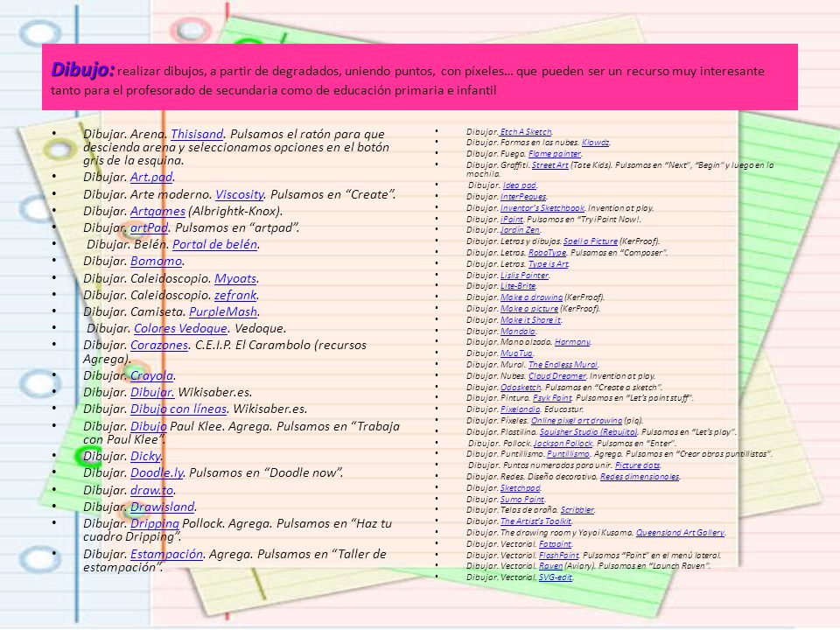Open the Harmony freehand link
Image resolution: width=840 pixels, height=630 pixels.
tap(572, 342)
